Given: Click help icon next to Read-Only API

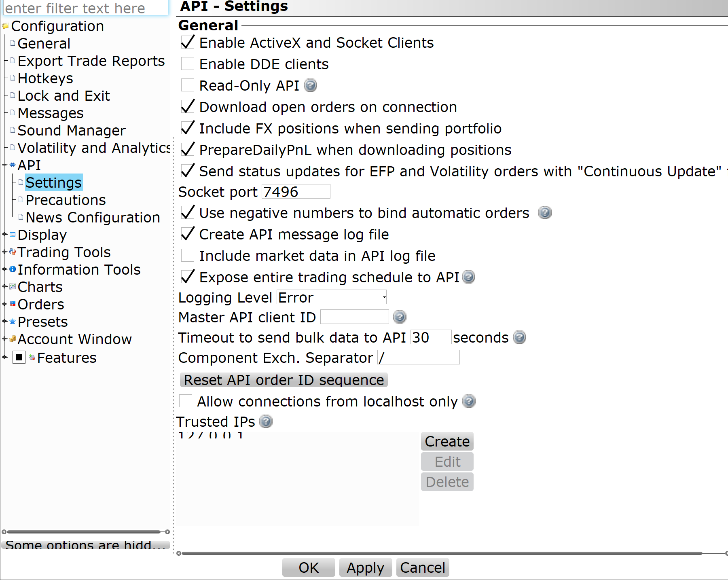Looking at the screenshot, I should [x=310, y=85].
